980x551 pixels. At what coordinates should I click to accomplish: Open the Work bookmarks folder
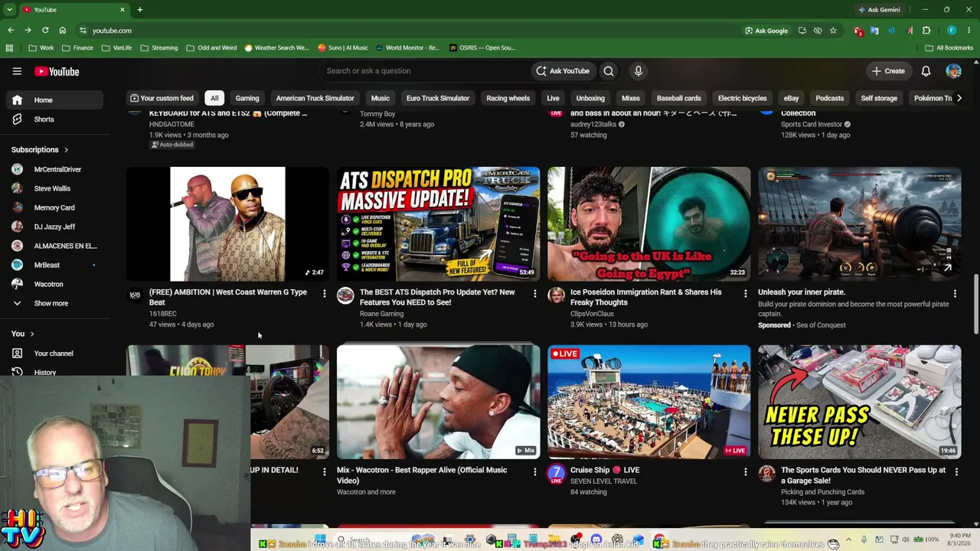41,47
